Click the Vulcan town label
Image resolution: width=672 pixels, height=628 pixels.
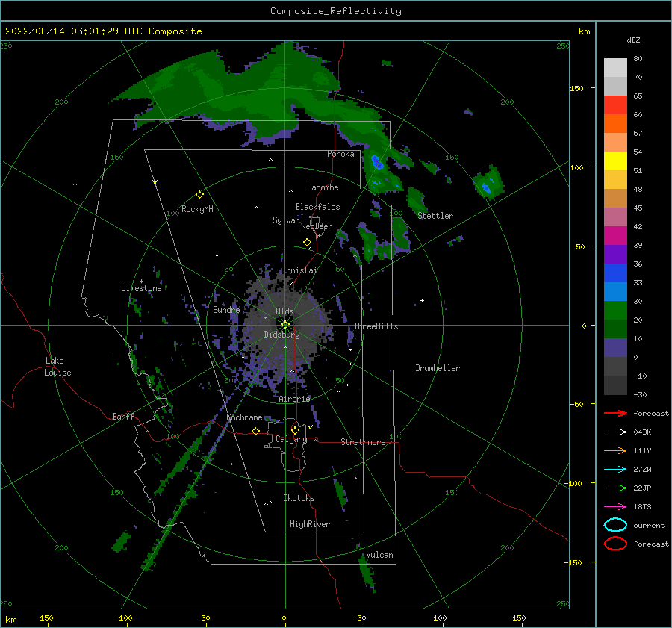point(379,555)
